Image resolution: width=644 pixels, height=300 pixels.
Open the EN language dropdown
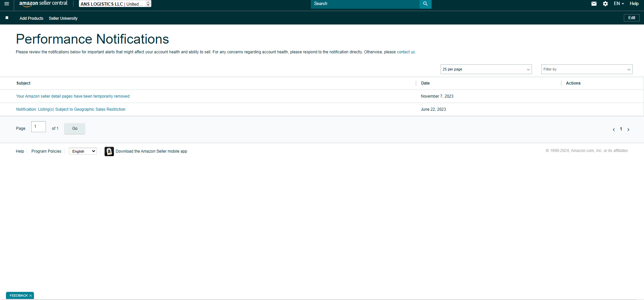click(x=618, y=4)
